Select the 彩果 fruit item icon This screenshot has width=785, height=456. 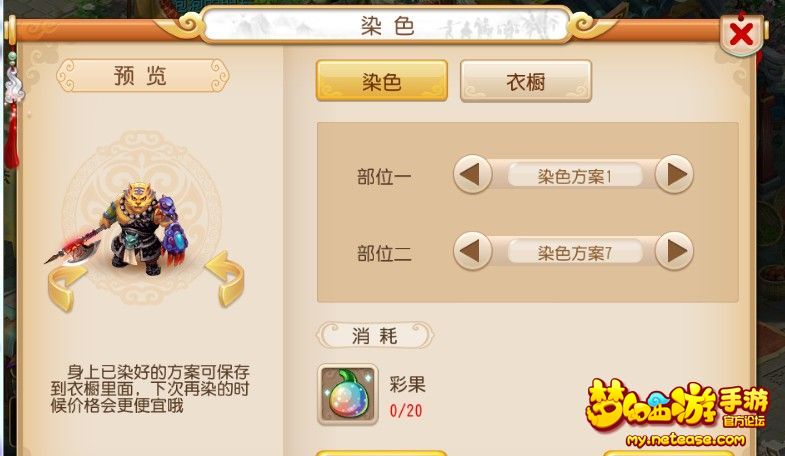pos(348,394)
